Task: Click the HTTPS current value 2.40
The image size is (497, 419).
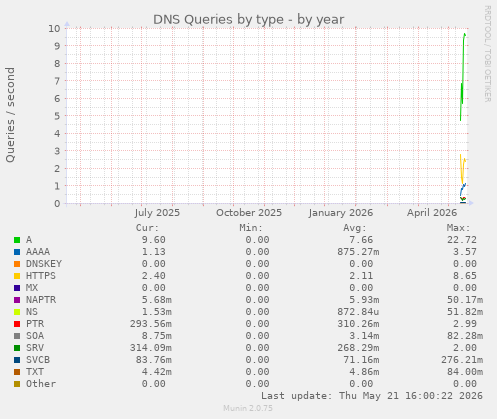Action: point(154,276)
